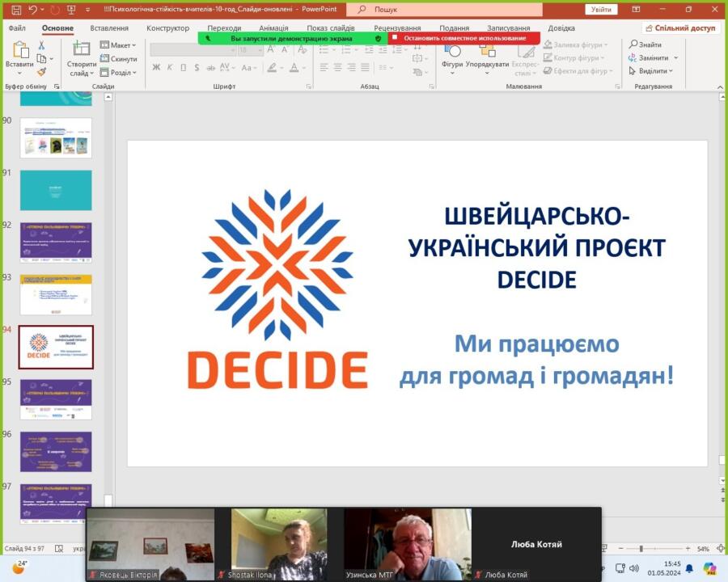The image size is (728, 582).
Task: Fit slide to window using status bar icon
Action: pos(721,549)
